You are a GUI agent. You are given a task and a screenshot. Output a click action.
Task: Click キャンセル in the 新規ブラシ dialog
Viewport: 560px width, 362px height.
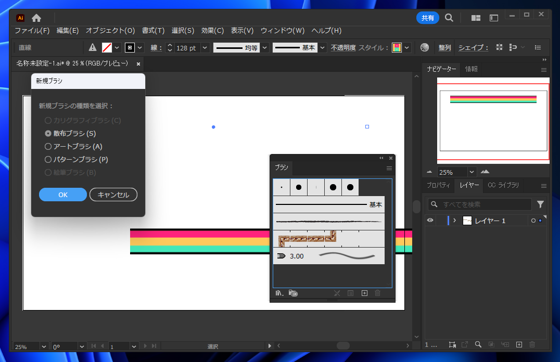click(x=113, y=195)
